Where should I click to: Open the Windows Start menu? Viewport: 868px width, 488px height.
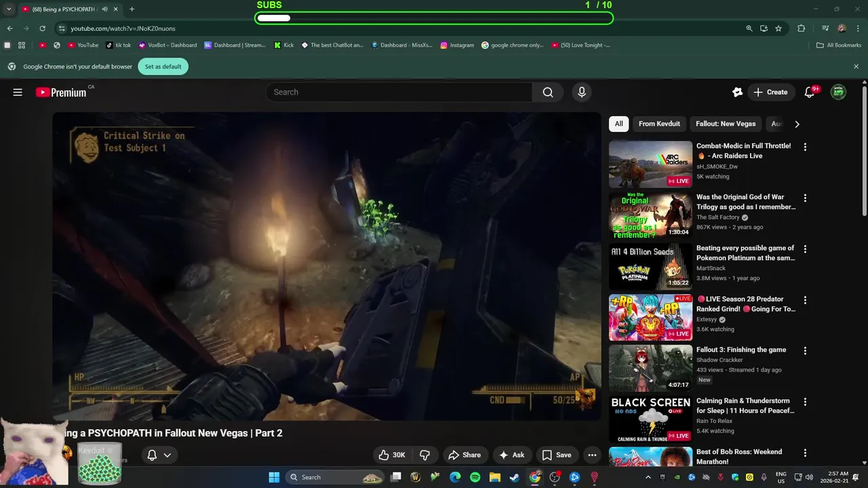[x=274, y=477]
